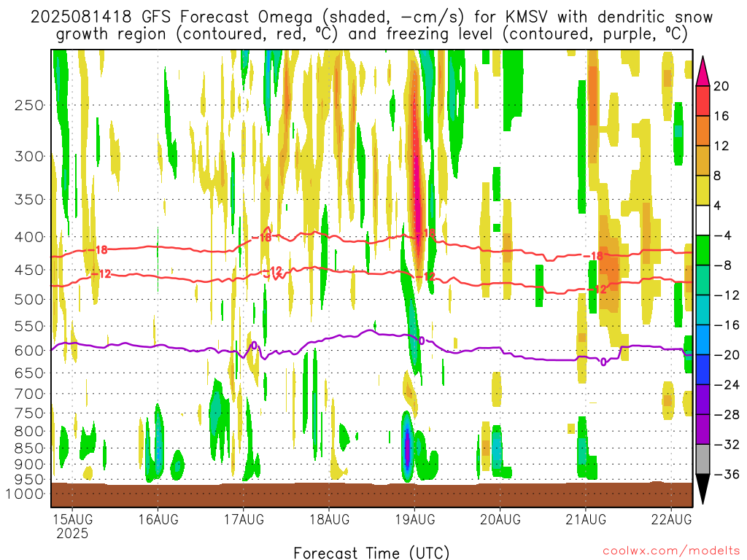Image resolution: width=747 pixels, height=560 pixels.
Task: Select the 300 pressure level label
Action: 29,156
